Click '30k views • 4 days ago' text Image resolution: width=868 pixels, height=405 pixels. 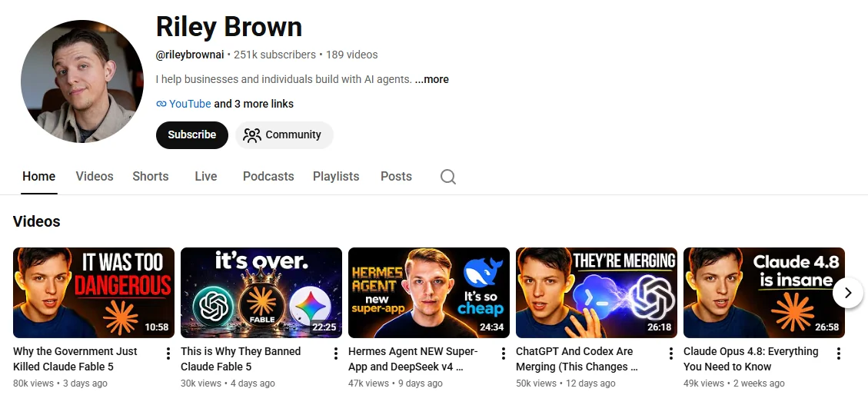click(228, 383)
